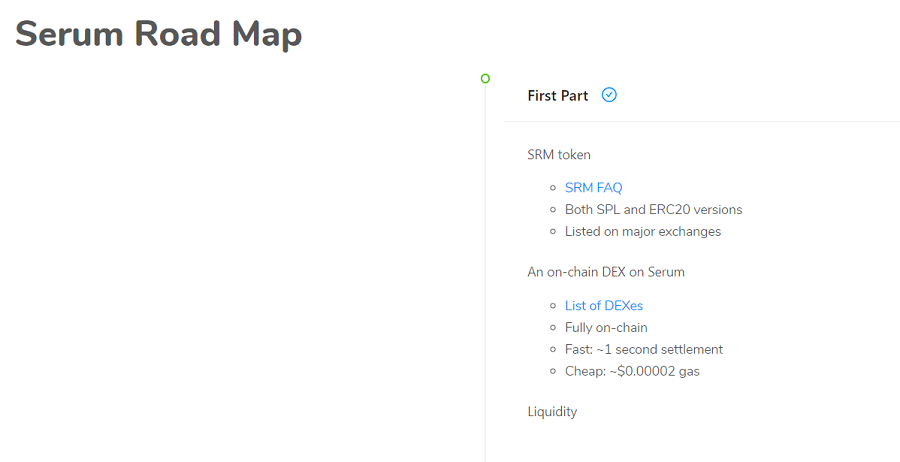Screen dimensions: 900x462
Task: Click the green timeline dot marker
Action: 485,78
